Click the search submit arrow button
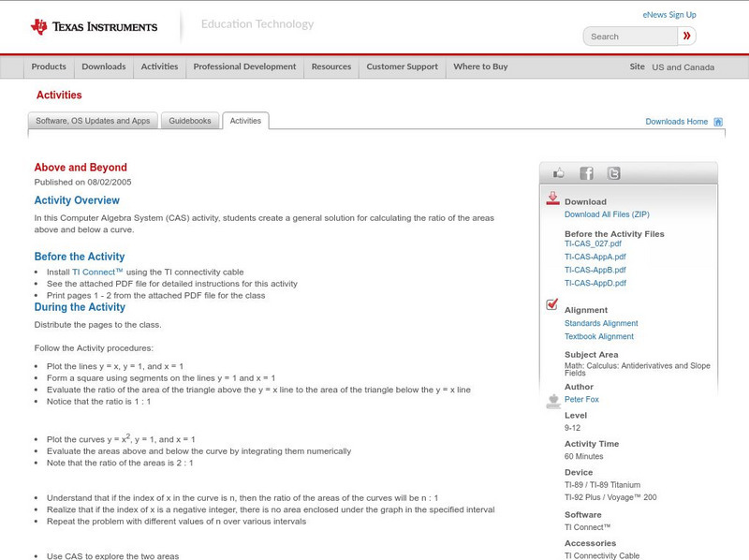 686,36
